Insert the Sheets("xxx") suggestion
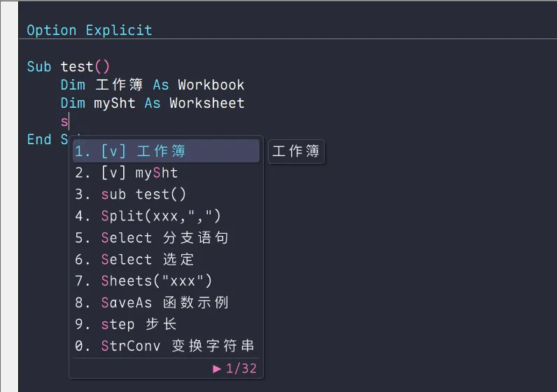 tap(166, 281)
